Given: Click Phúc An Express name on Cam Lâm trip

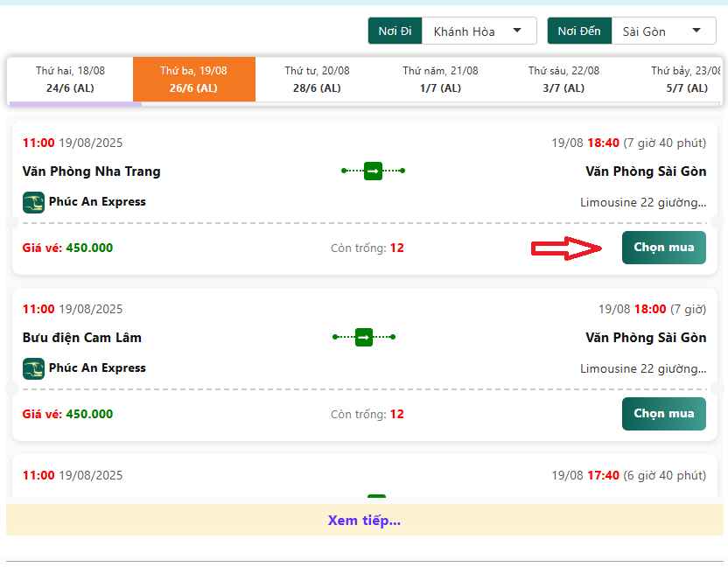Looking at the screenshot, I should pyautogui.click(x=97, y=367).
